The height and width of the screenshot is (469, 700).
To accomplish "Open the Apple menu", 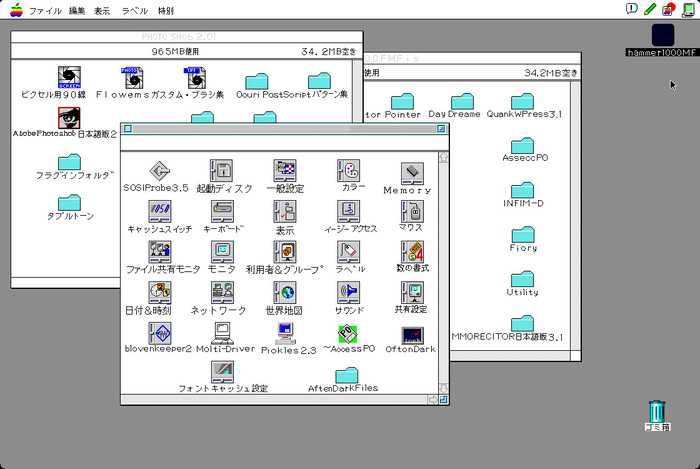I will tap(15, 10).
